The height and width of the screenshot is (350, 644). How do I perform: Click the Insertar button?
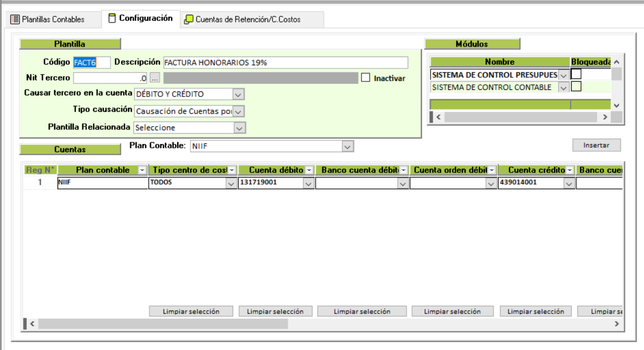(596, 145)
